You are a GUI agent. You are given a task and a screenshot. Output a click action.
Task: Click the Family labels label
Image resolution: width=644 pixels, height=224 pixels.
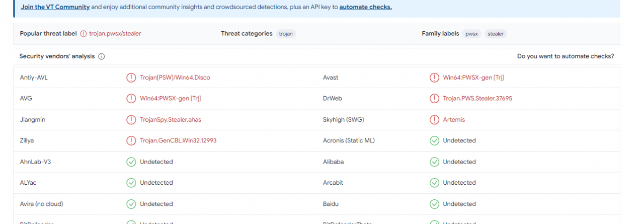click(440, 34)
